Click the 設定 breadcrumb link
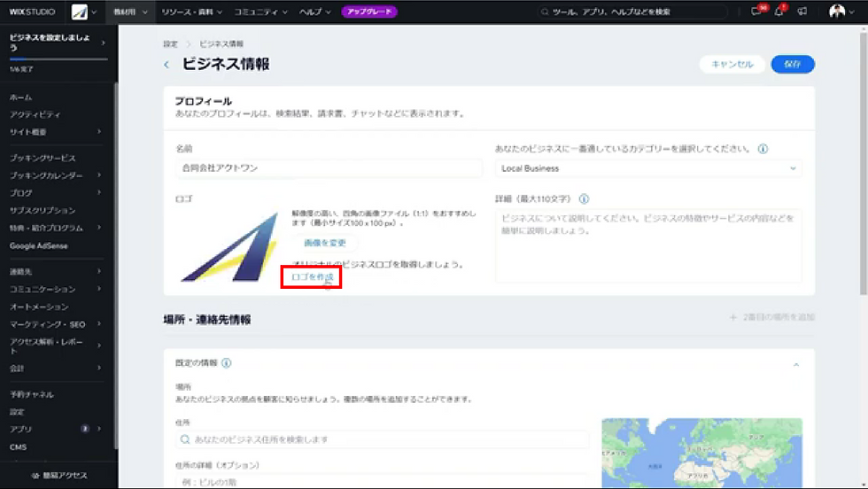Viewport: 868px width, 489px height. [170, 44]
